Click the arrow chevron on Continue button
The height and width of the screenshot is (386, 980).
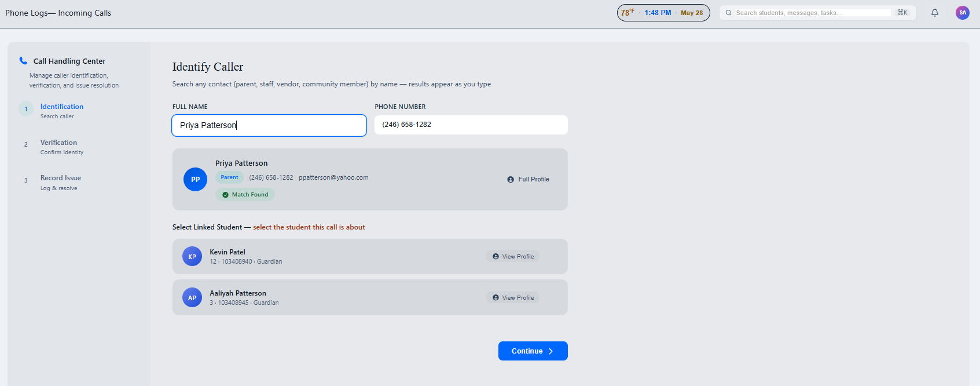coord(550,351)
